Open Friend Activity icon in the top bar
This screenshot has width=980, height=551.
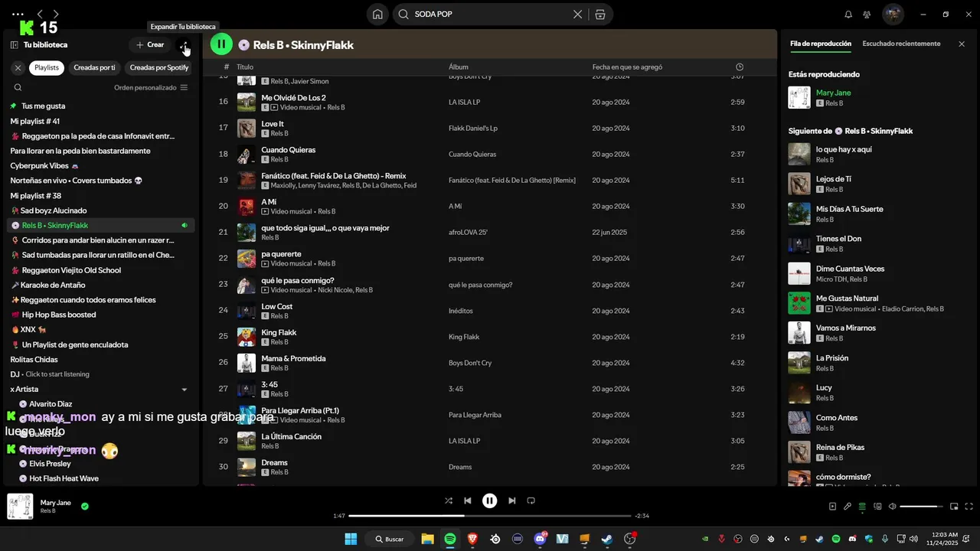[x=867, y=14]
